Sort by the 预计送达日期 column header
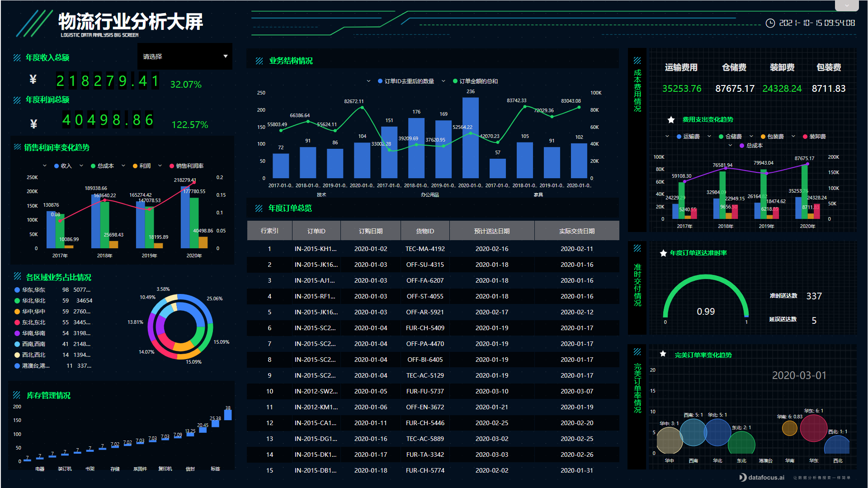 [492, 231]
